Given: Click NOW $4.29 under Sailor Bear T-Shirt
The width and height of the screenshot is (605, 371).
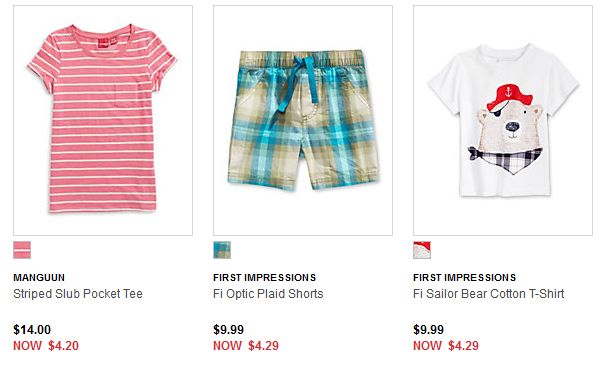Looking at the screenshot, I should tap(446, 346).
